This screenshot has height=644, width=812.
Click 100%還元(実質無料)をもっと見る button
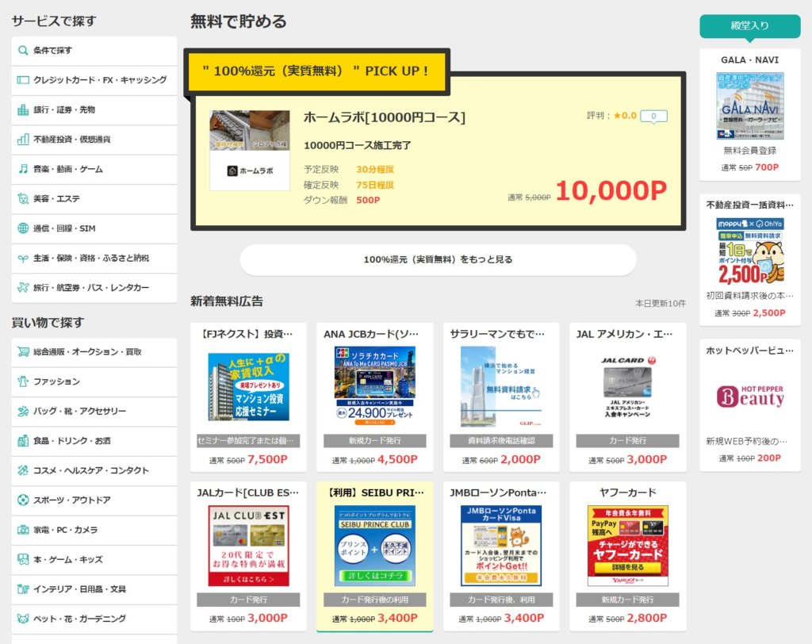tap(438, 259)
